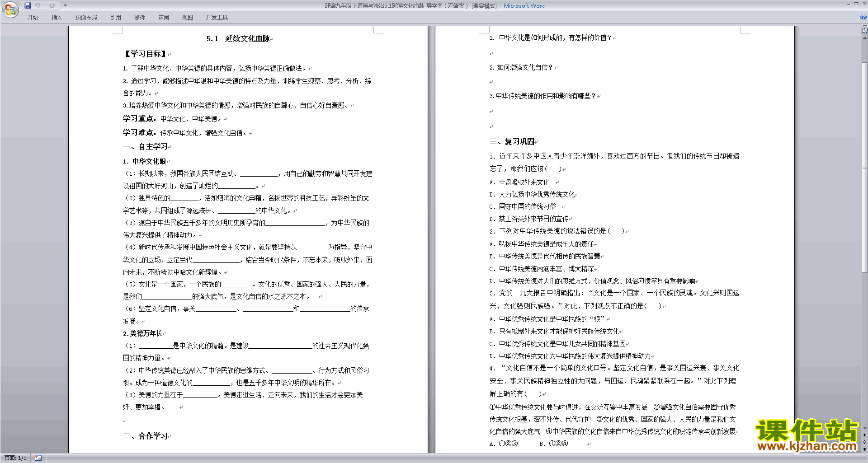Image resolution: width=868 pixels, height=463 pixels.
Task: Open the Office button menu
Action: (10, 9)
